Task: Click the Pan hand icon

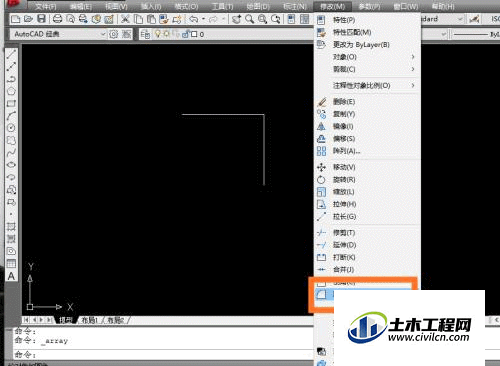Action: click(237, 19)
